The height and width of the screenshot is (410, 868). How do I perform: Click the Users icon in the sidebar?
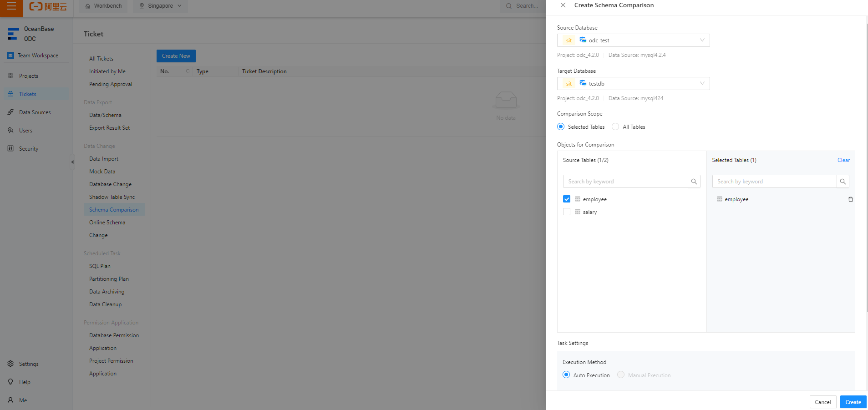pyautogui.click(x=10, y=130)
